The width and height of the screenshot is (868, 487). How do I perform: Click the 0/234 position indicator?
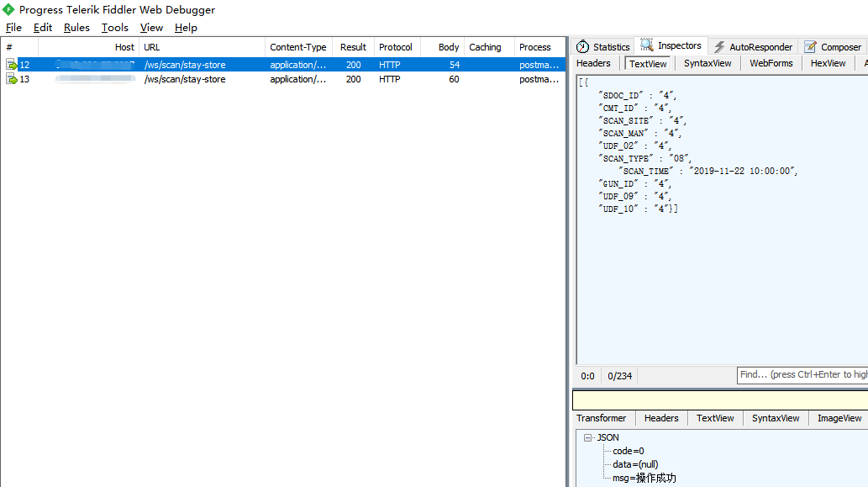pyautogui.click(x=619, y=375)
